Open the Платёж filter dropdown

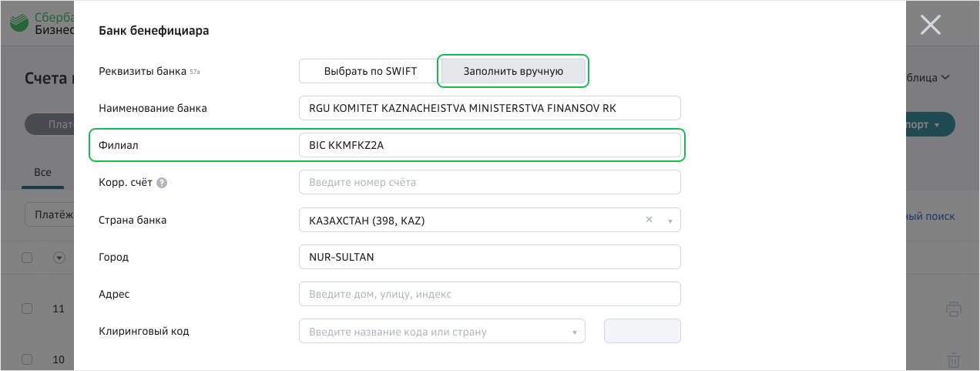(x=49, y=216)
